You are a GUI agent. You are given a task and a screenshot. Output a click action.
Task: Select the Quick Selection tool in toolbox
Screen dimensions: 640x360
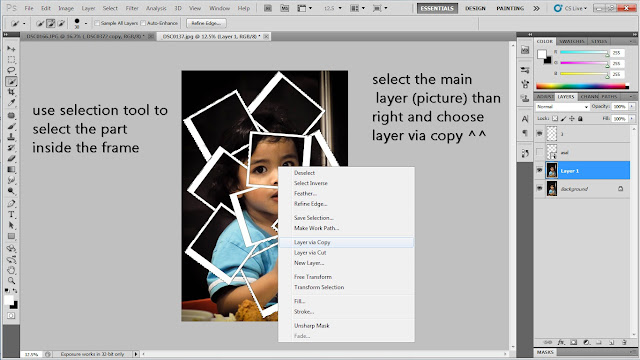11,81
